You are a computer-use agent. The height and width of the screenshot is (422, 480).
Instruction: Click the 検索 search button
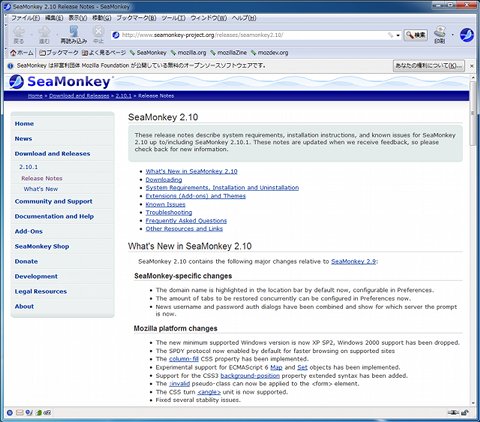click(415, 35)
